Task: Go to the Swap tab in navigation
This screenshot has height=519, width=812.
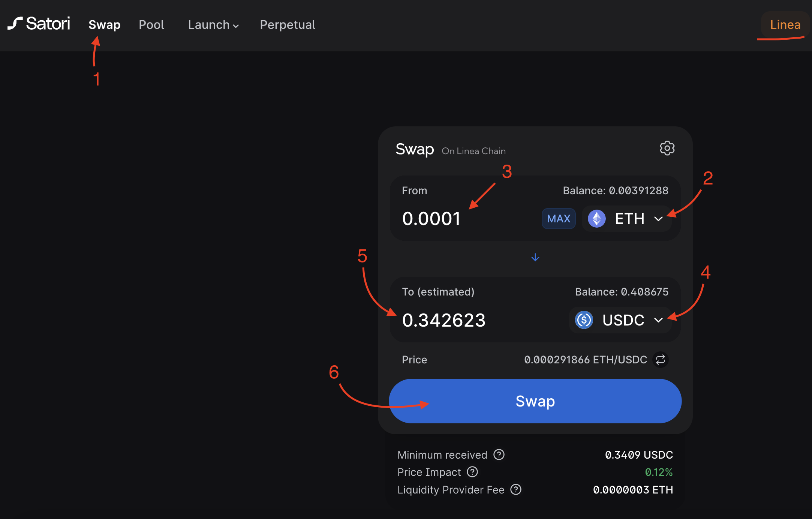Action: click(x=104, y=25)
